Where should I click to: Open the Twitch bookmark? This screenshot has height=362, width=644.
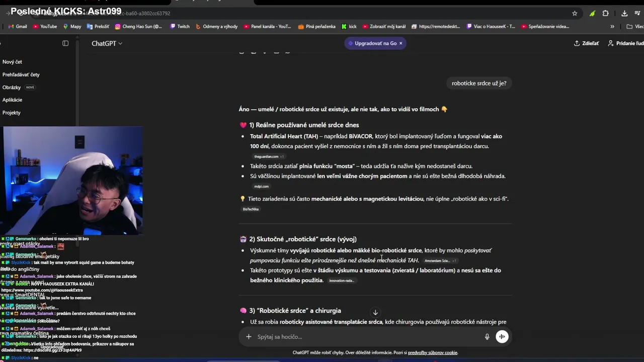click(x=180, y=26)
